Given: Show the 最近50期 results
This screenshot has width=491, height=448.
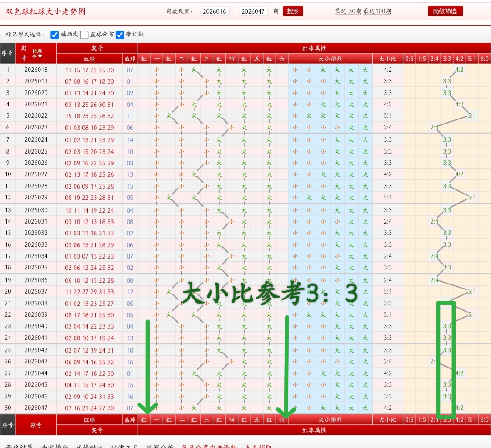Looking at the screenshot, I should [348, 11].
